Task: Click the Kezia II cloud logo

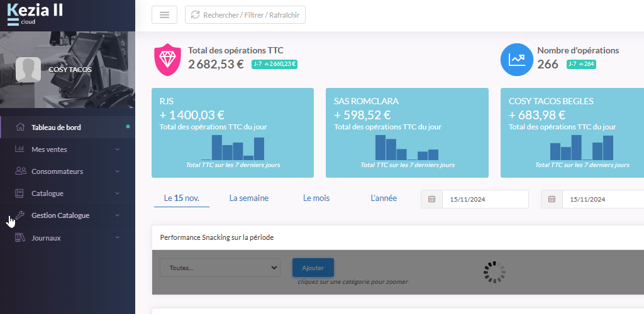Action: (x=35, y=14)
